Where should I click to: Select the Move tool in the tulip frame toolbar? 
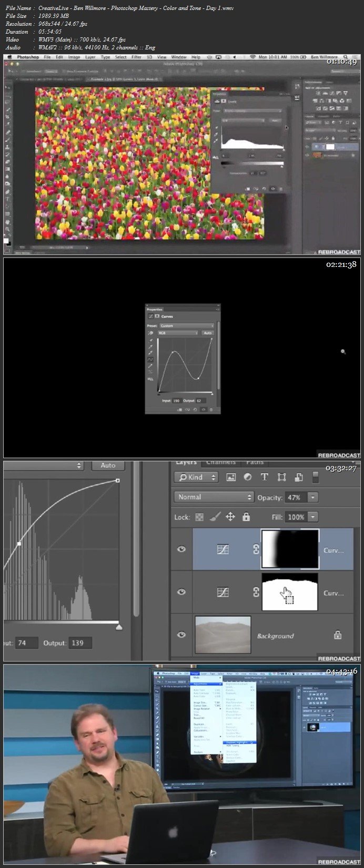7,87
